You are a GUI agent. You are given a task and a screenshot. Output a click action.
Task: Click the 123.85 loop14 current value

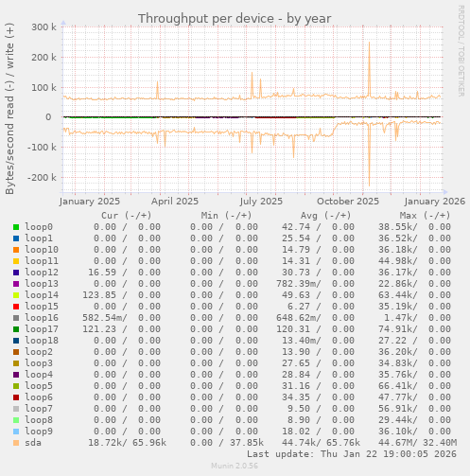point(99,295)
